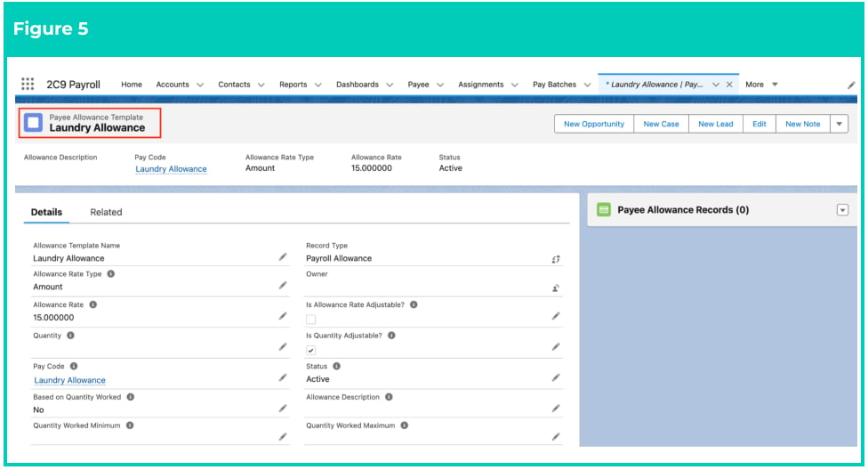Click info icon beside Allowance Rate Type
The image size is (868, 470).
point(110,274)
